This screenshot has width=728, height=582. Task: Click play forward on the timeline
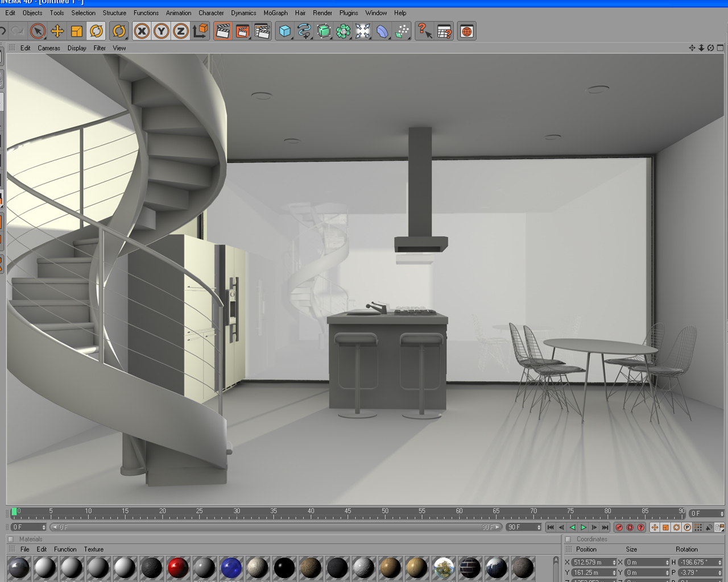pos(584,527)
